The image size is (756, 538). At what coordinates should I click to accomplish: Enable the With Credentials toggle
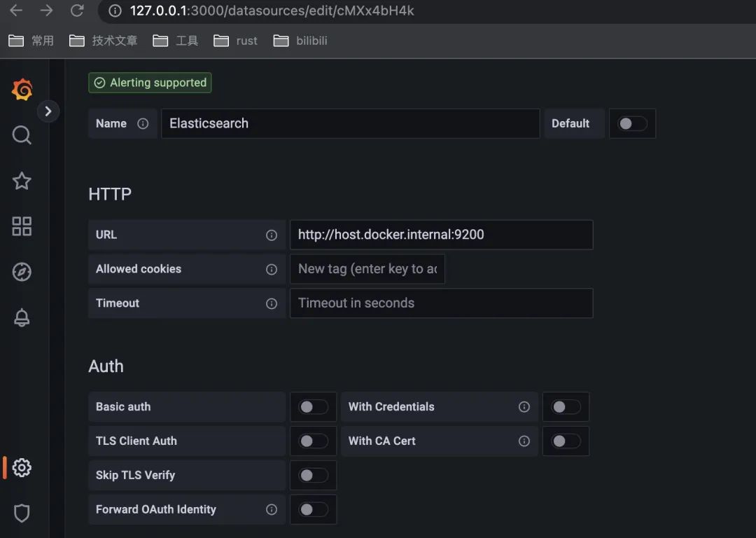[566, 407]
